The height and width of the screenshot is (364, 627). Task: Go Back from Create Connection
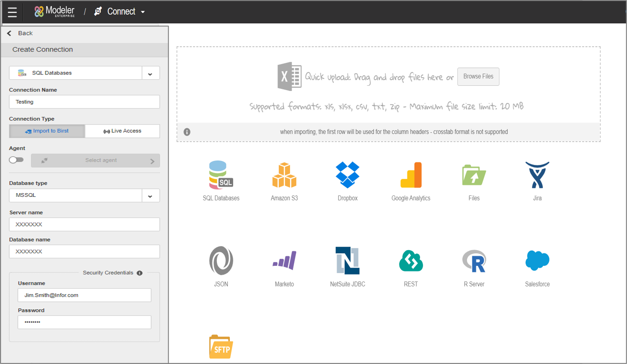[20, 33]
